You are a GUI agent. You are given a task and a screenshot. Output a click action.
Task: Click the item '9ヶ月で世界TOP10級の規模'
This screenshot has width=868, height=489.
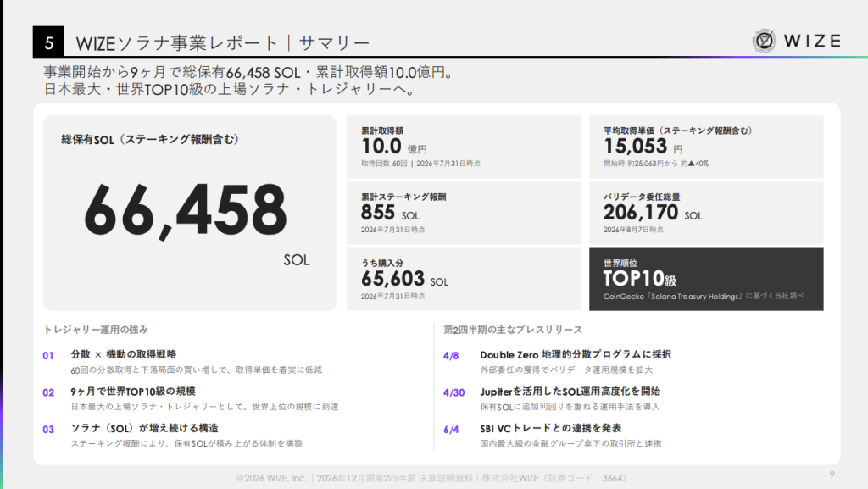click(133, 392)
